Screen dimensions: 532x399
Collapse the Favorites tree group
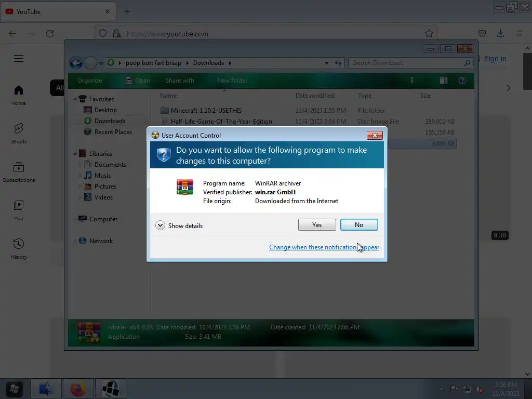75,99
